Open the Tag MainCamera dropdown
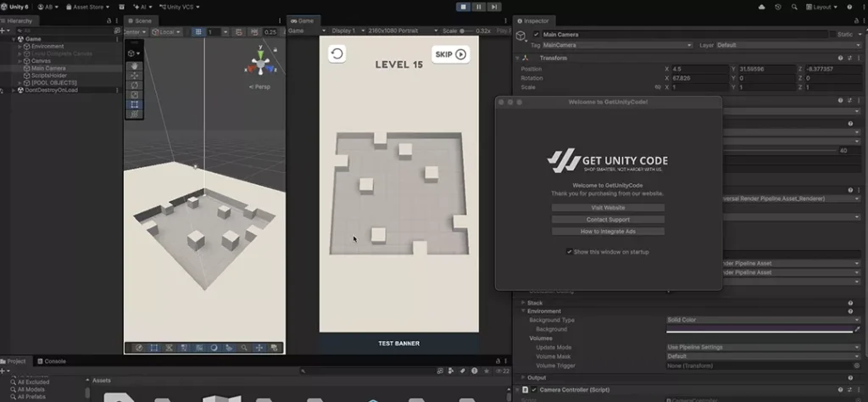This screenshot has height=402, width=868. click(617, 45)
